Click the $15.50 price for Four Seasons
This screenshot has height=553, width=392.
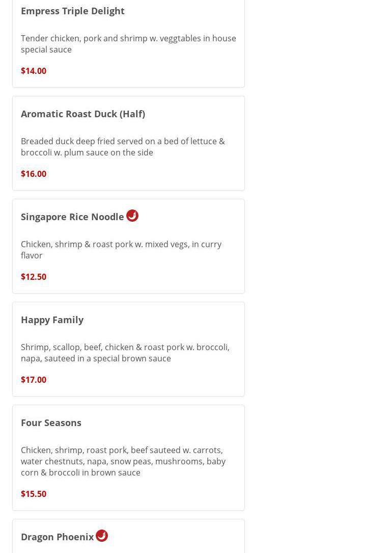tap(34, 494)
